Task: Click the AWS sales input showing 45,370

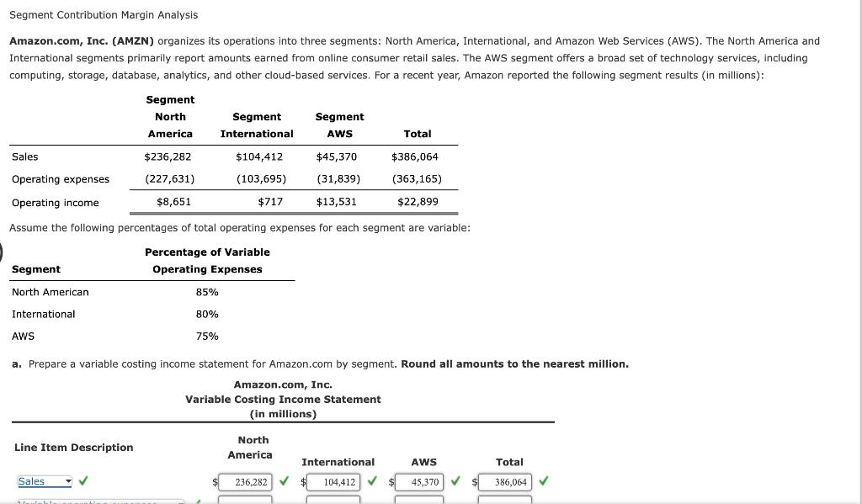Action: pos(418,481)
